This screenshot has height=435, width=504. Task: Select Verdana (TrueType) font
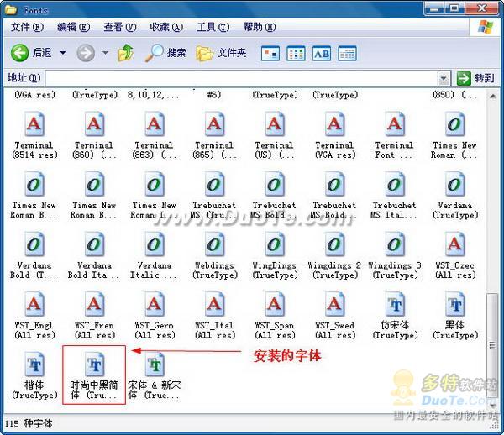pos(454,196)
